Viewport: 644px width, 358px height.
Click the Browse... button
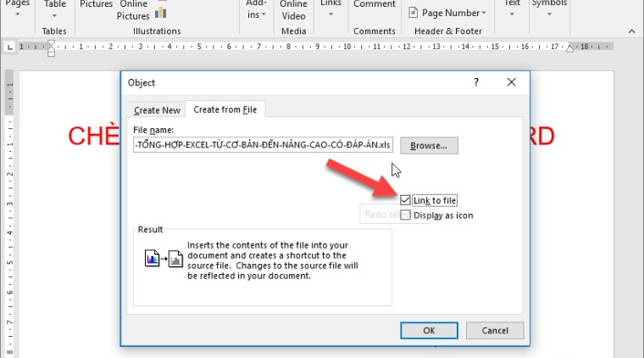point(429,146)
